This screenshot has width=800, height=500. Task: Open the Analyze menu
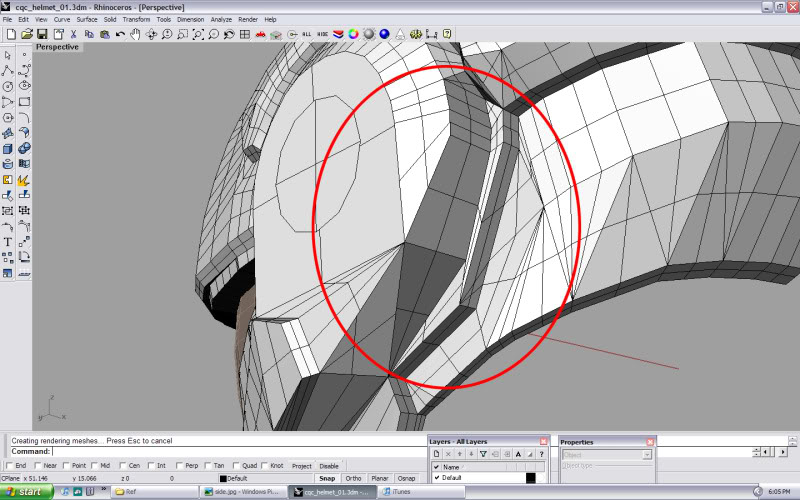coord(221,19)
